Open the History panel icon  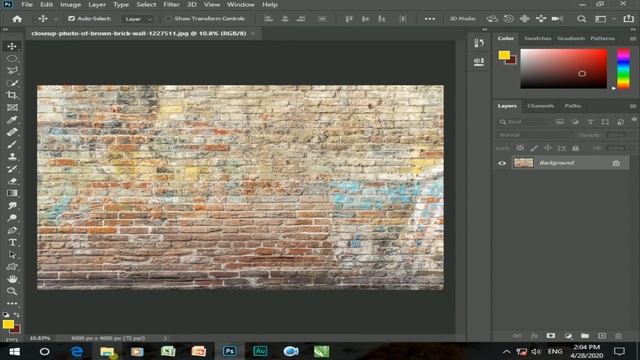(479, 43)
